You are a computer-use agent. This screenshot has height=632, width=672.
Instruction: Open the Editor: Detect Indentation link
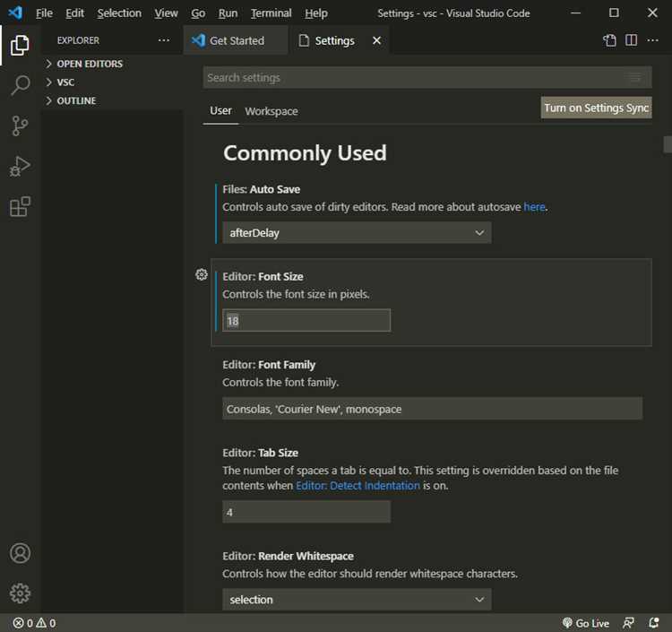click(x=358, y=485)
